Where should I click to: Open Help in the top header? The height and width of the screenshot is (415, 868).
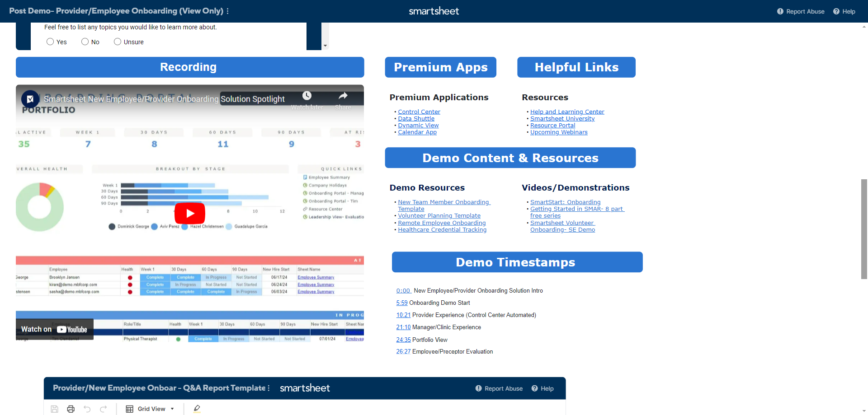tap(844, 11)
